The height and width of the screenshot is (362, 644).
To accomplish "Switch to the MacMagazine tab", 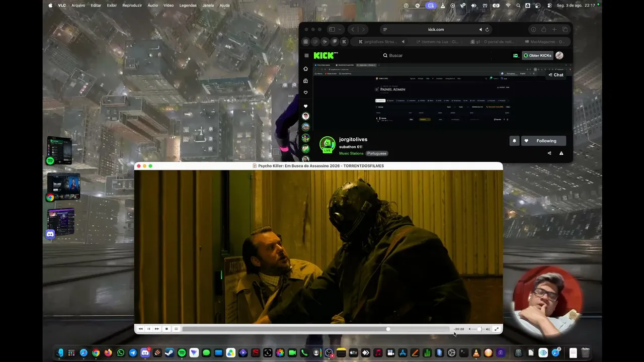I will coord(544,42).
